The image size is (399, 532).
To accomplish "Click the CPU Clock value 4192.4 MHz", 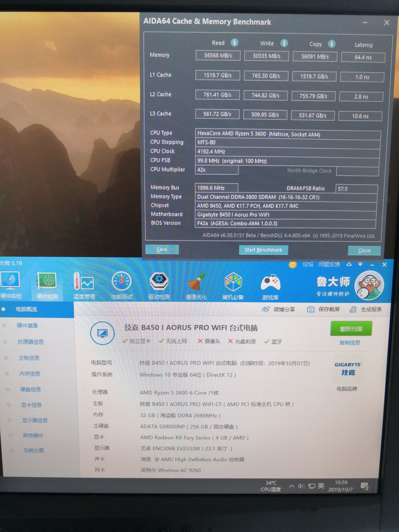I will [x=288, y=151].
